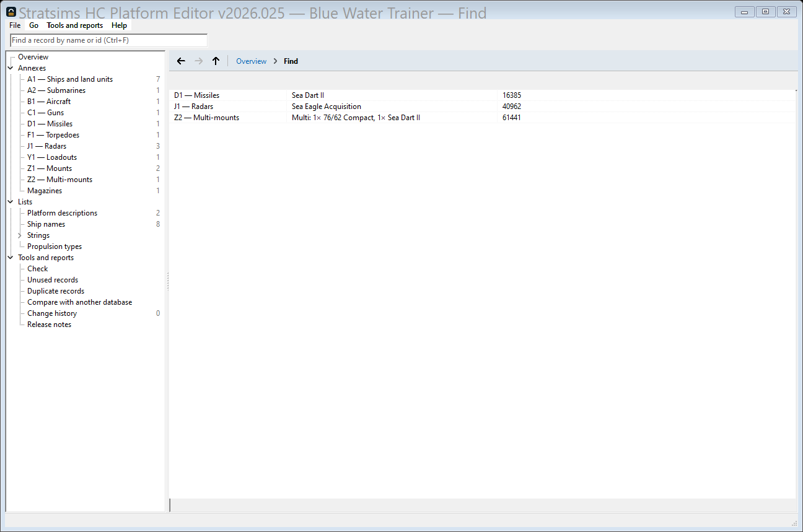Open Propulsion types list

[x=55, y=246]
